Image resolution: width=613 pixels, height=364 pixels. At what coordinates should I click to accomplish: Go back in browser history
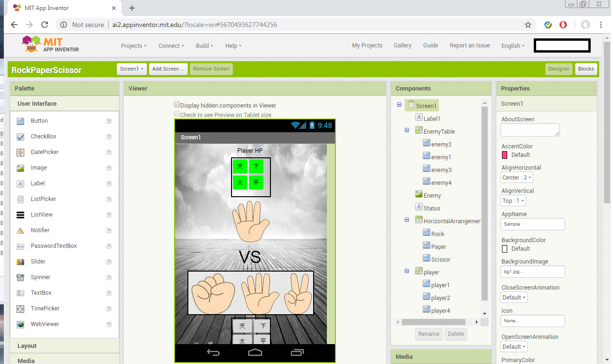click(14, 25)
